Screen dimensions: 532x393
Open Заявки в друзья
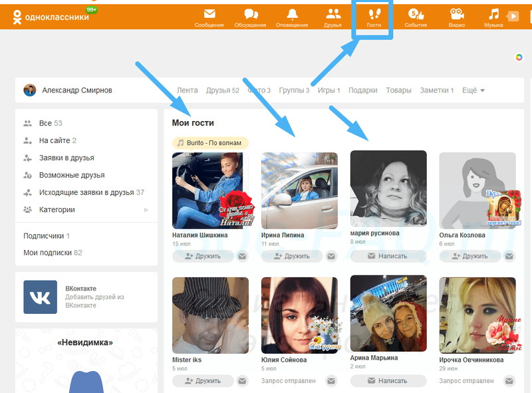(66, 158)
